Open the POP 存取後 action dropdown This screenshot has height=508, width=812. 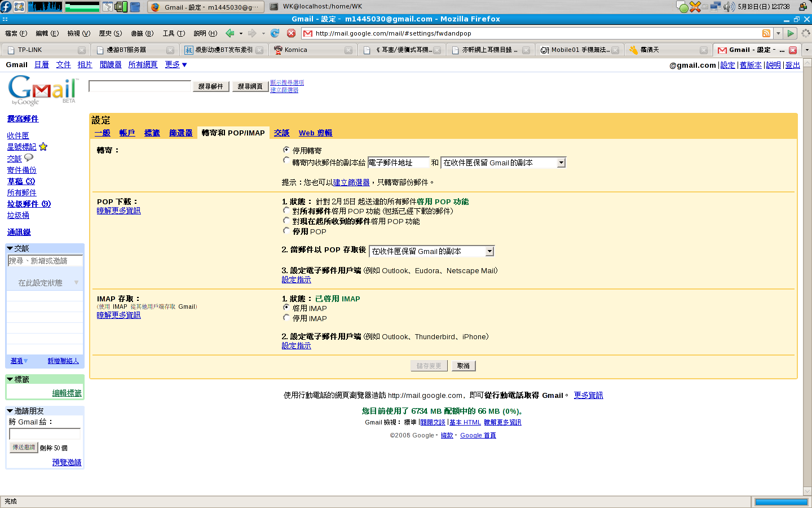pyautogui.click(x=431, y=251)
